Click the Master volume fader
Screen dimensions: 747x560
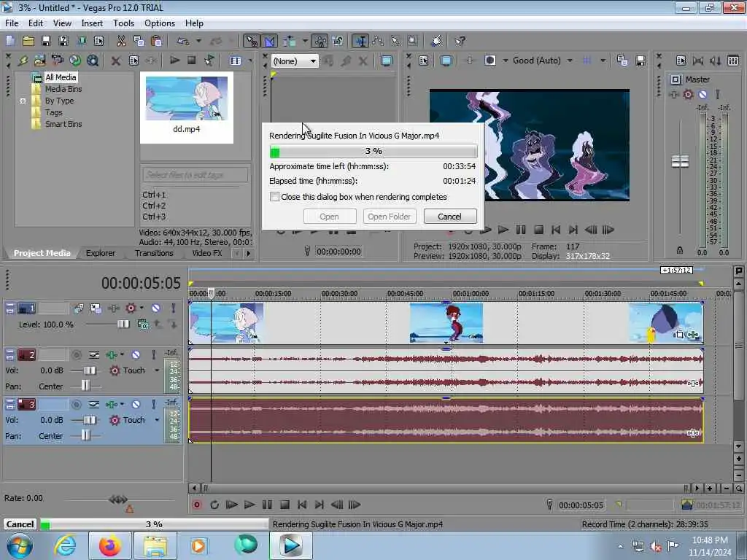(680, 161)
